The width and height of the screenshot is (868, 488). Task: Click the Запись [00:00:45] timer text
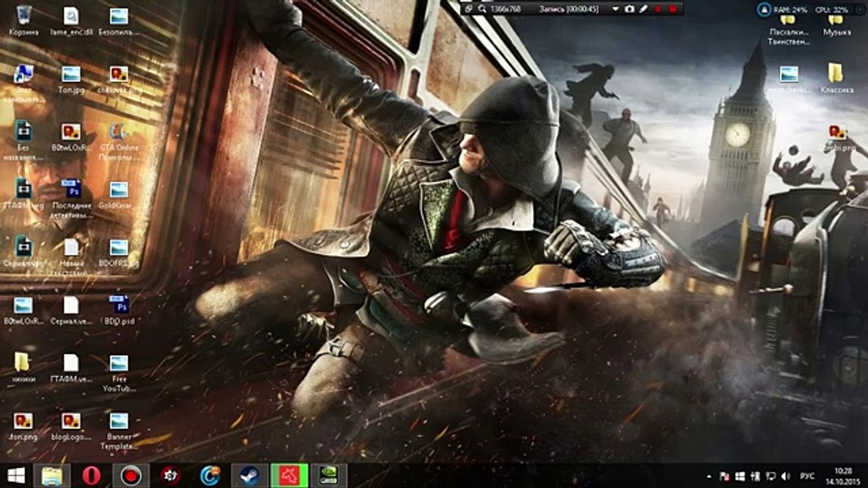(569, 9)
